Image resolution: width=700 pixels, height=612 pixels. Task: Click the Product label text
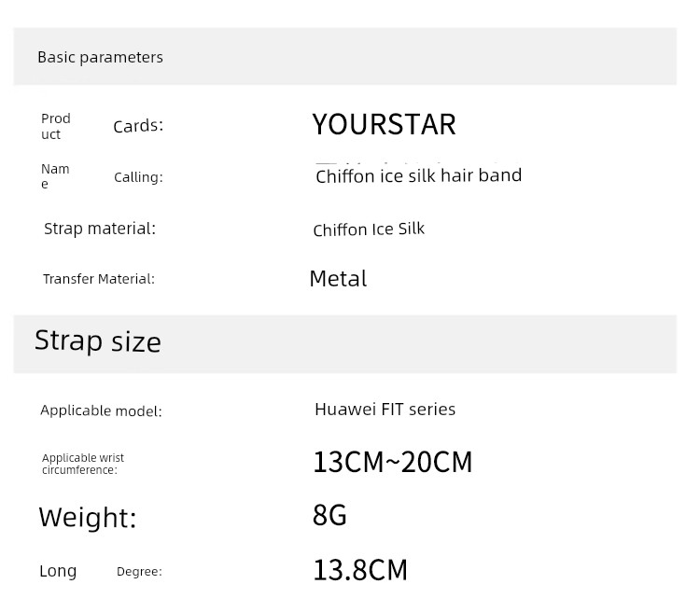[x=55, y=126]
